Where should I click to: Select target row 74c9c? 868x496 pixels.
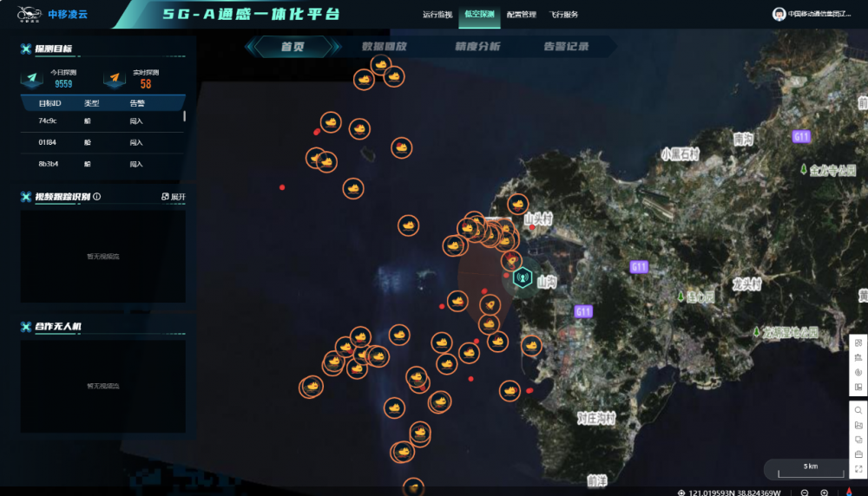[102, 121]
